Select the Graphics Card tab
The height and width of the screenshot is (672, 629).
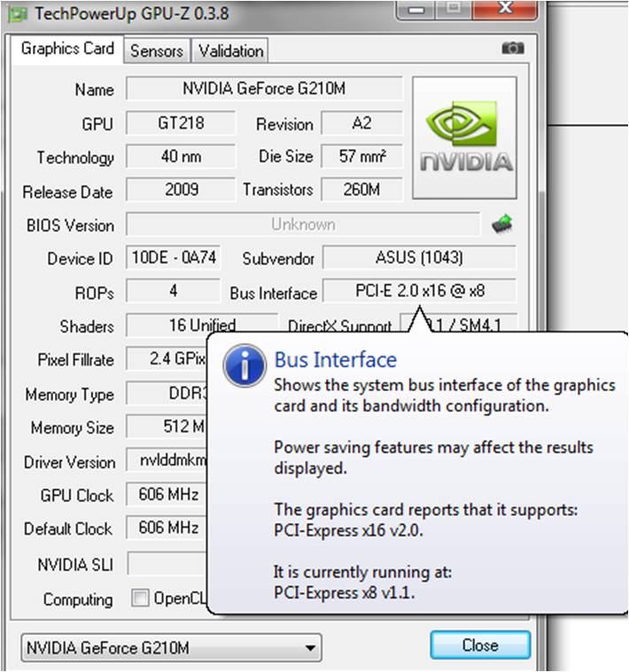pyautogui.click(x=67, y=49)
